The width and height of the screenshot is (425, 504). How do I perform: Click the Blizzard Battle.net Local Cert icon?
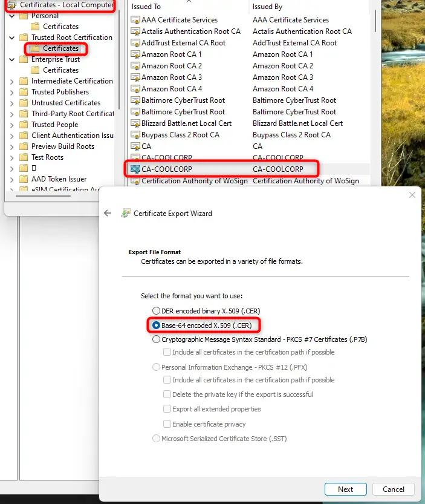click(135, 123)
